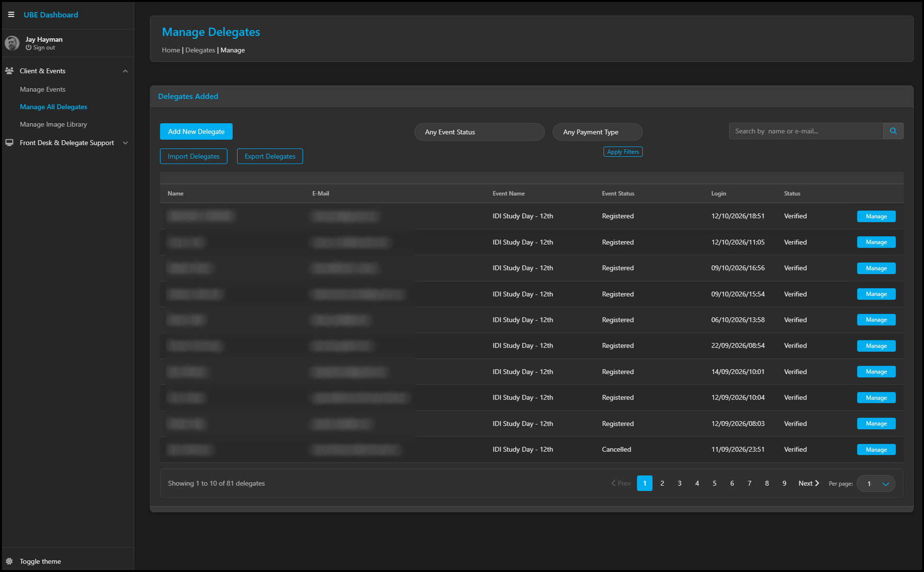Collapse the Client & Events section chevron

[125, 71]
